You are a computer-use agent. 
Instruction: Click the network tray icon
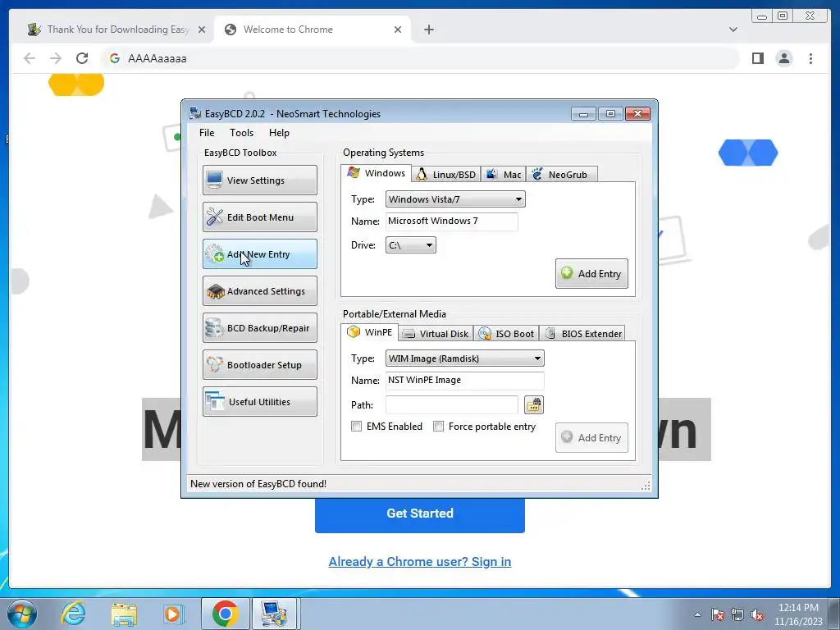click(x=737, y=614)
